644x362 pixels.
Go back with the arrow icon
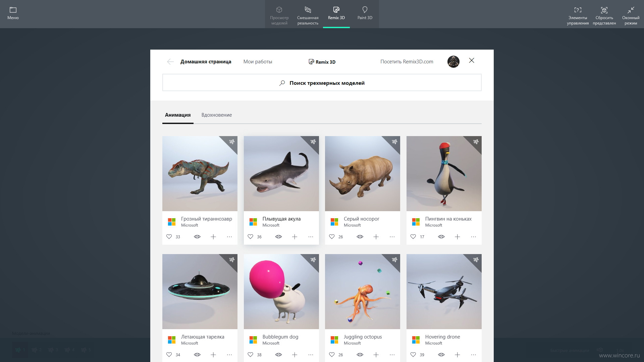coord(170,62)
